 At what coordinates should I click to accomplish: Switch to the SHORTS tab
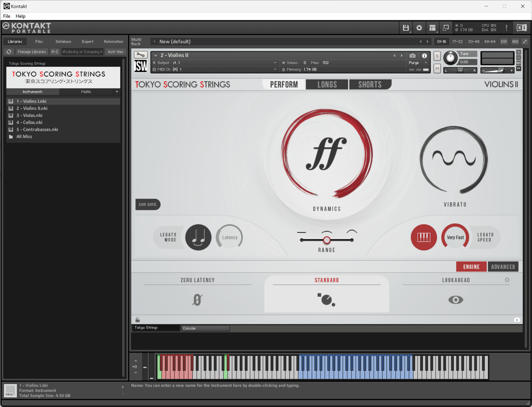click(370, 85)
